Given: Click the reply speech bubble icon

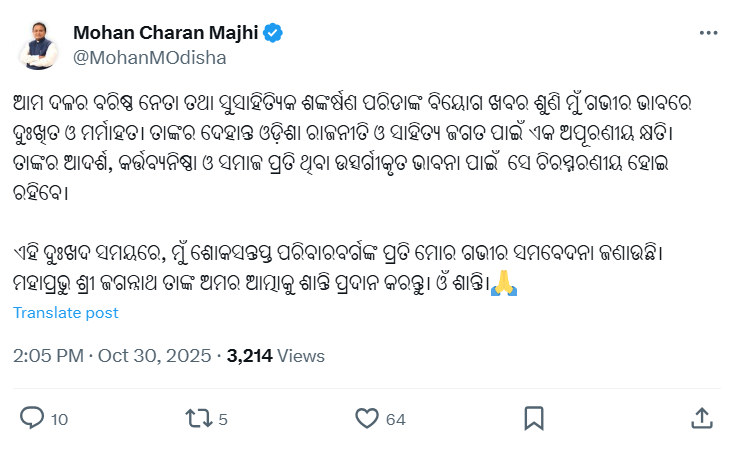Looking at the screenshot, I should click(x=32, y=417).
